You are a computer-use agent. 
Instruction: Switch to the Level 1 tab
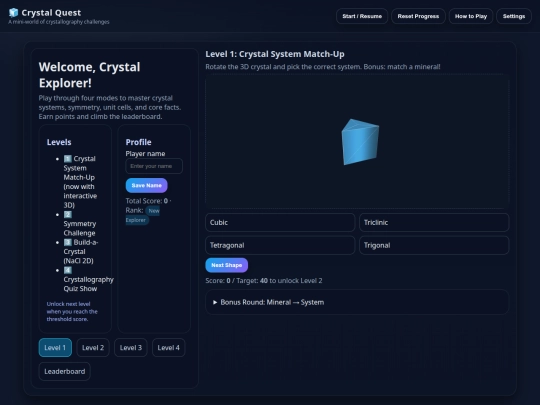(x=55, y=347)
